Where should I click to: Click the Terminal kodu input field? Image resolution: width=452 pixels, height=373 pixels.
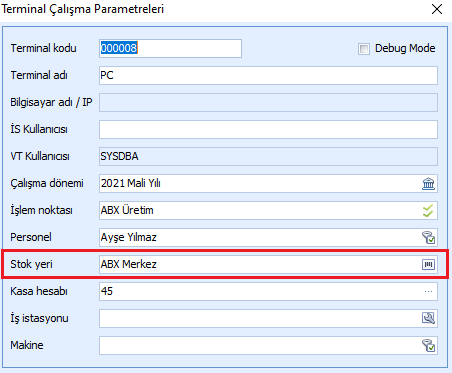point(170,48)
